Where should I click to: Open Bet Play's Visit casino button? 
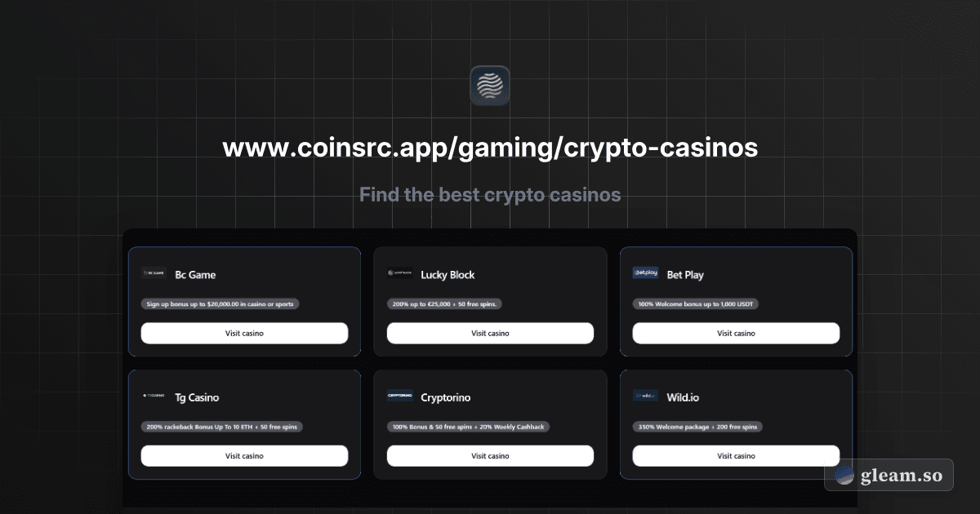point(736,333)
